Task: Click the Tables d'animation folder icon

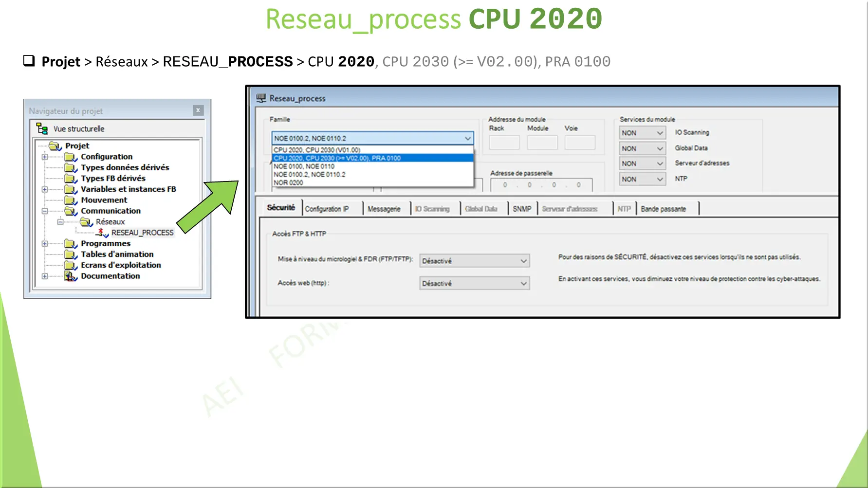Action: [70, 254]
